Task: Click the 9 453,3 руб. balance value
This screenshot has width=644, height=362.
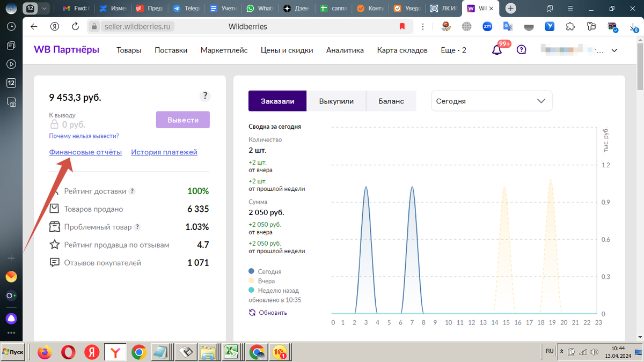Action: tap(75, 97)
